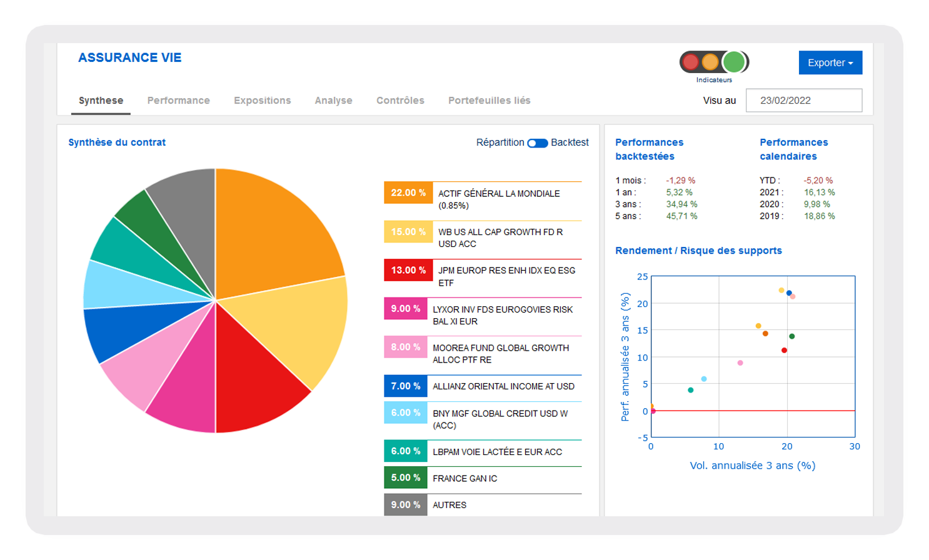This screenshot has height=560, width=929.
Task: Open JPM EUROP RES ENH IDX fund
Action: [x=506, y=276]
